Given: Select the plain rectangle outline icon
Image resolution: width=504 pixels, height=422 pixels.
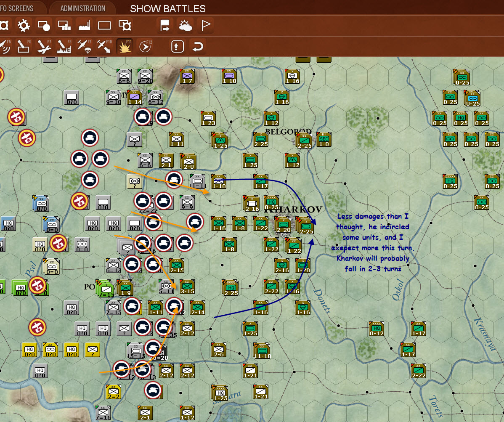Looking at the screenshot, I should [x=104, y=25].
